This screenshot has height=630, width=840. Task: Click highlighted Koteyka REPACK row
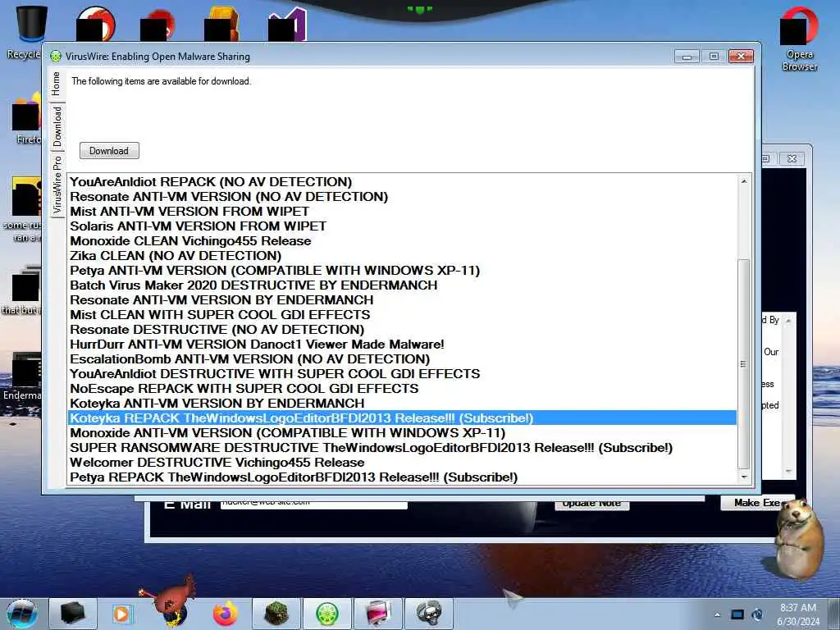tap(402, 418)
